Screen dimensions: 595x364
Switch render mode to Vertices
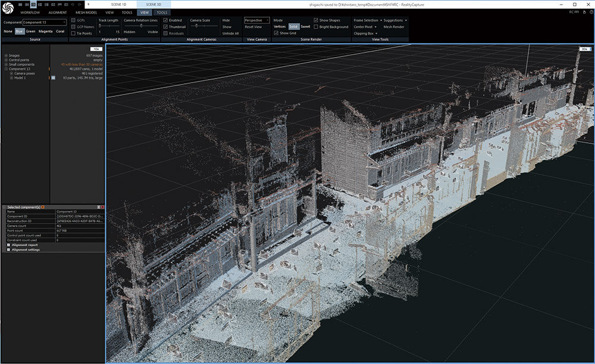point(280,27)
